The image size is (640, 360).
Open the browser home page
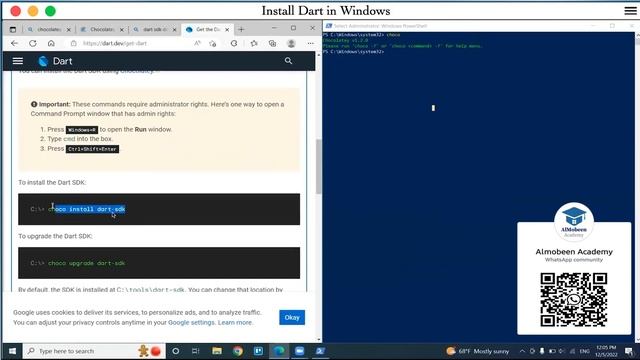click(51, 43)
